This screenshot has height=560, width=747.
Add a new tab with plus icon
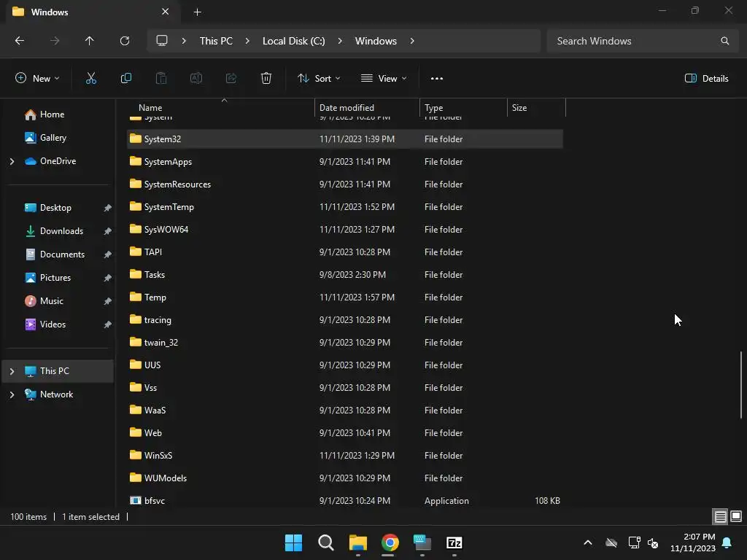click(197, 12)
